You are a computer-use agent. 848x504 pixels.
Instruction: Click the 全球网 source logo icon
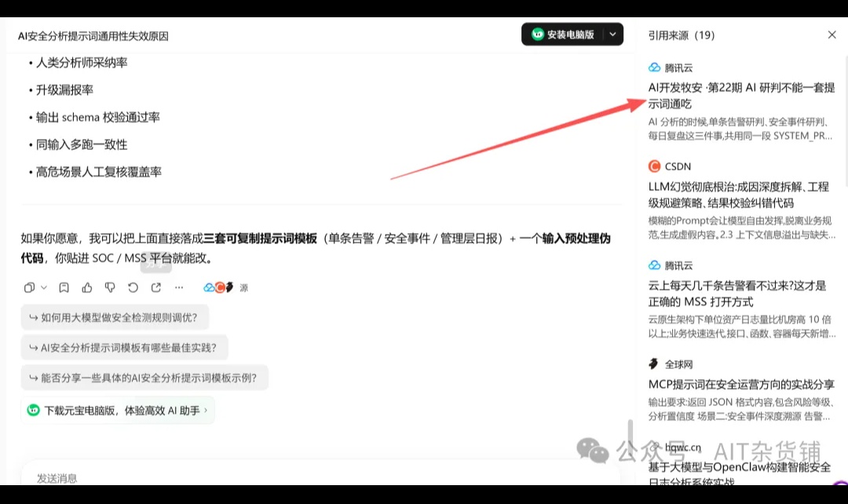pyautogui.click(x=654, y=364)
